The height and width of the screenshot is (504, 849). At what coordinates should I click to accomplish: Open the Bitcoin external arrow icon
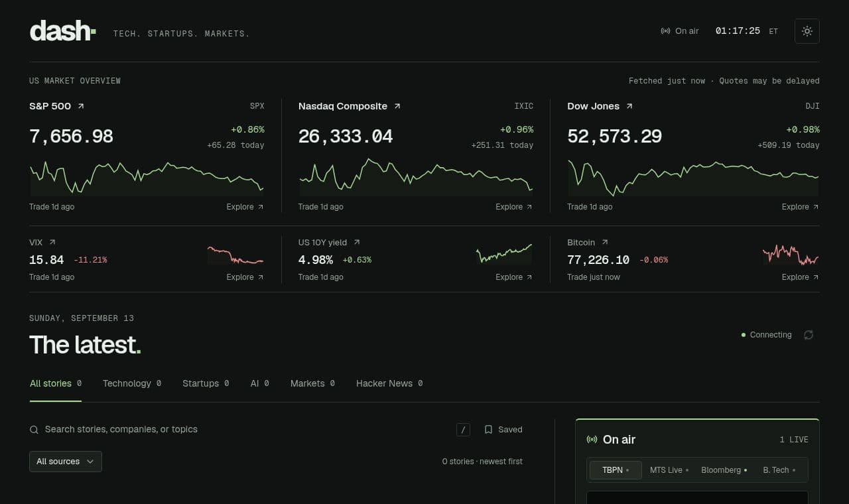pos(605,243)
